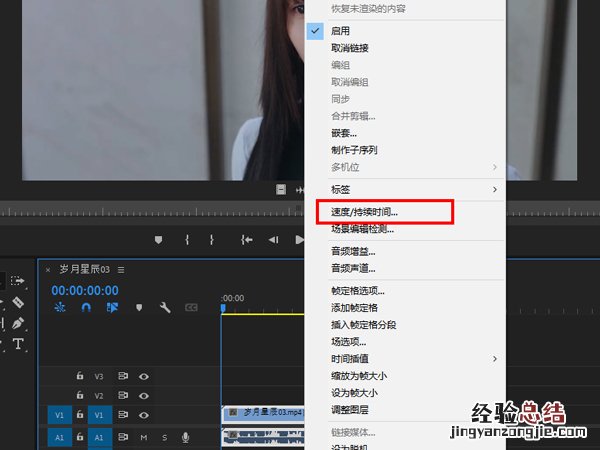600x450 pixels.
Task: Select the Pen tool
Action: (18, 323)
